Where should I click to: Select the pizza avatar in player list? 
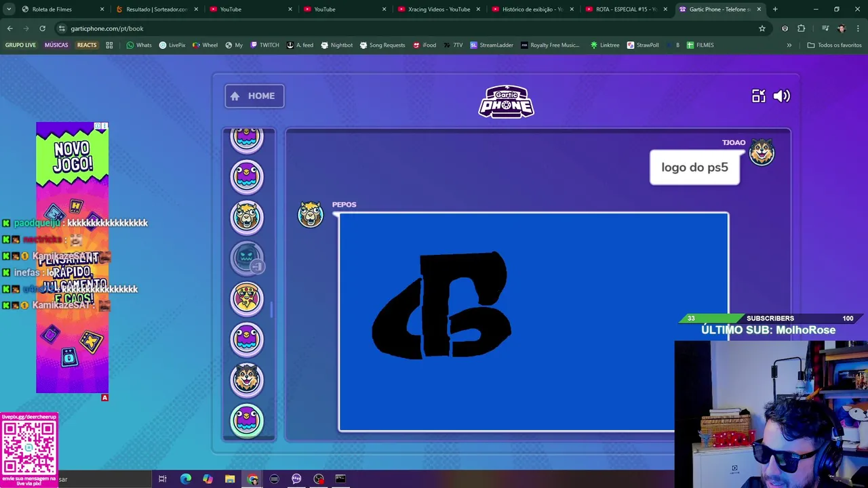point(247,298)
